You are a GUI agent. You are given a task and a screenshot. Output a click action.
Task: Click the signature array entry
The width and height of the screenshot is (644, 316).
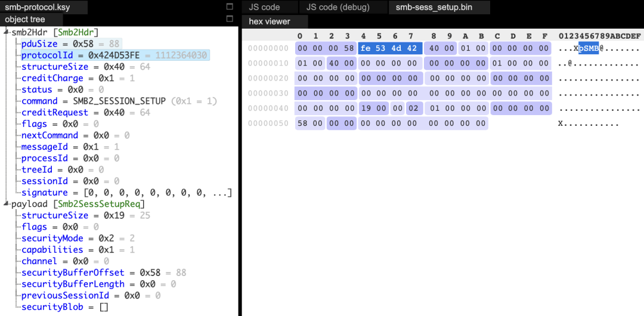click(127, 193)
